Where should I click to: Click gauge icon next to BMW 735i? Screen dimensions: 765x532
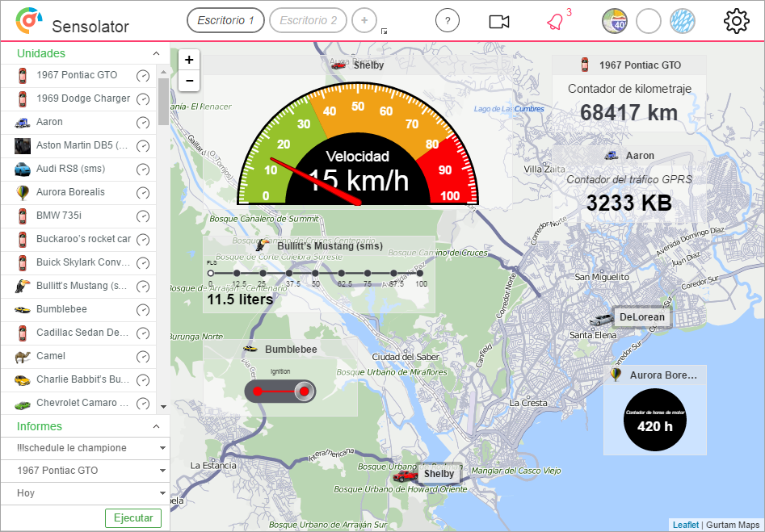tap(142, 216)
